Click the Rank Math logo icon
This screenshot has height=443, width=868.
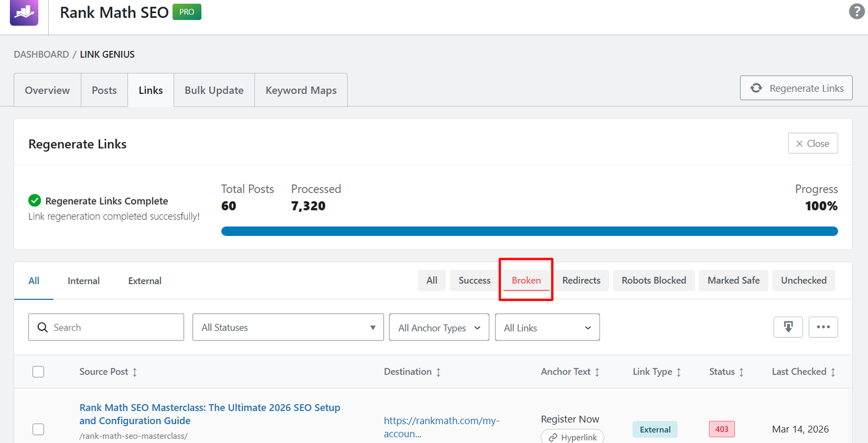click(24, 12)
